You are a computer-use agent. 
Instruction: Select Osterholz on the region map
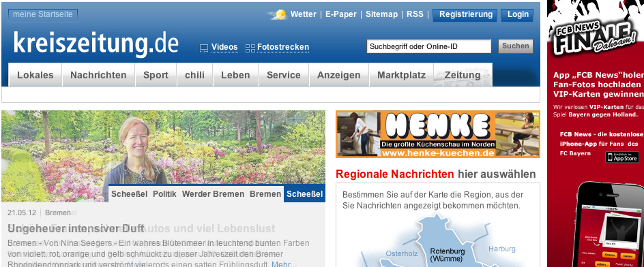(x=401, y=254)
